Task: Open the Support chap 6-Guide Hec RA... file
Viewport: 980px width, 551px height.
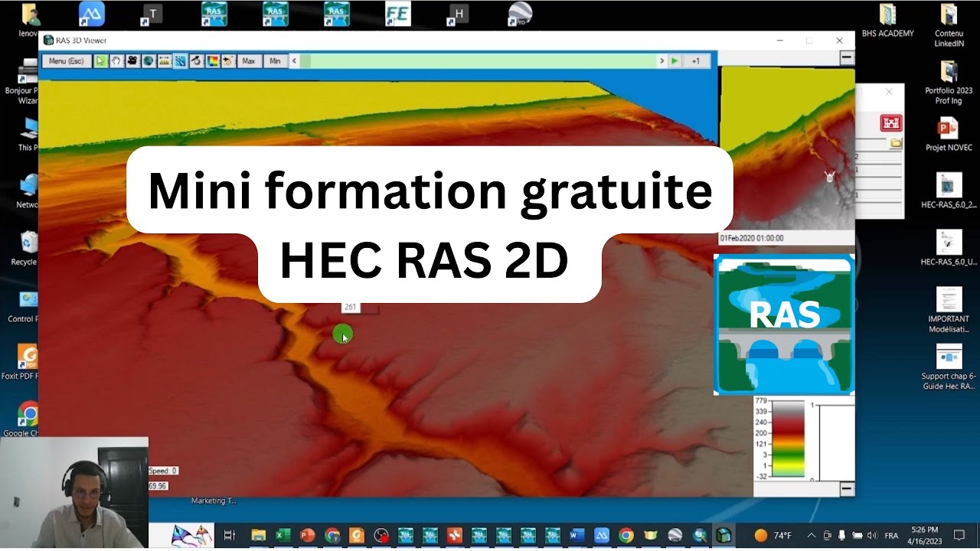Action: [x=949, y=367]
